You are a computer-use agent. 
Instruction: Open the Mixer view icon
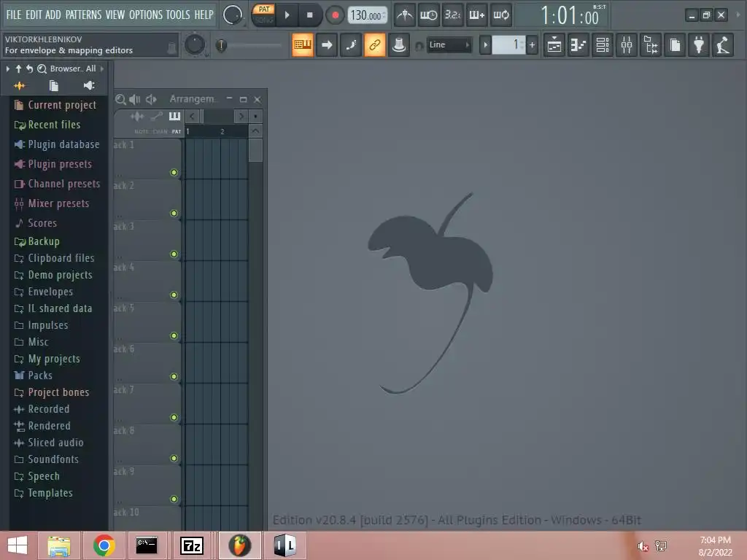(x=627, y=45)
